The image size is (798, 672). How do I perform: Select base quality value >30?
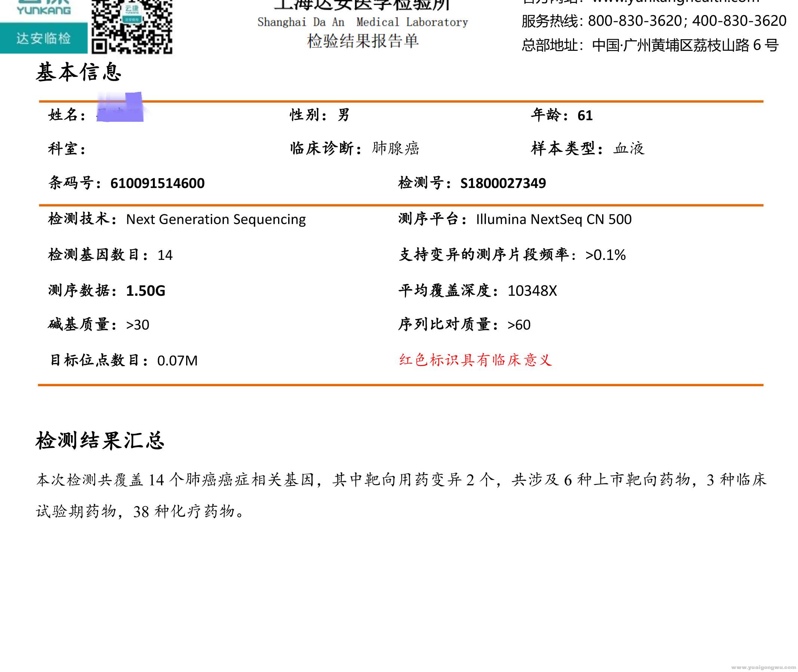tap(138, 325)
